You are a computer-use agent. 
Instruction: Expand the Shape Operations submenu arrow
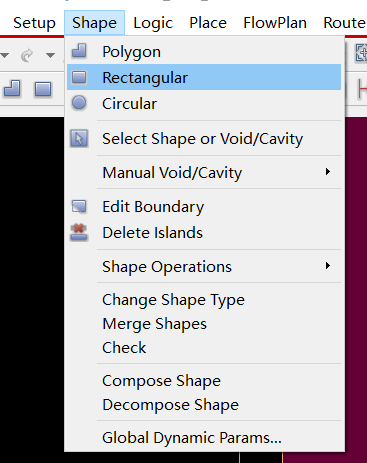point(328,266)
